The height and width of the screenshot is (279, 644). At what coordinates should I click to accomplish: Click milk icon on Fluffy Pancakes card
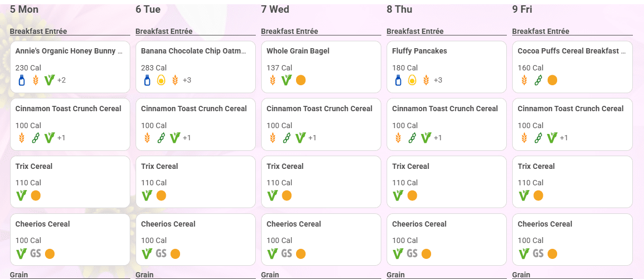[398, 80]
